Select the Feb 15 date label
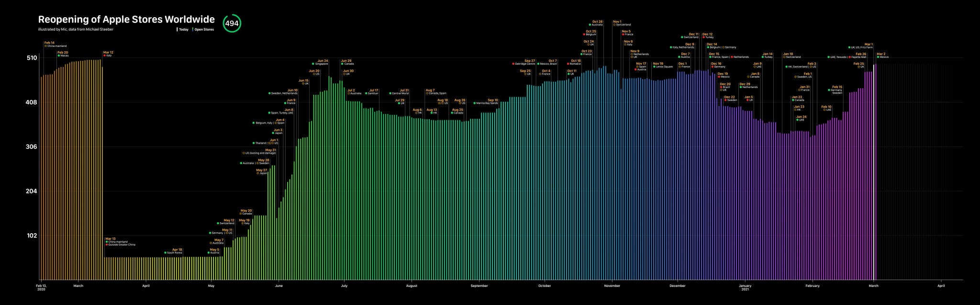Screen dimensions: 980x305 [x=837, y=88]
